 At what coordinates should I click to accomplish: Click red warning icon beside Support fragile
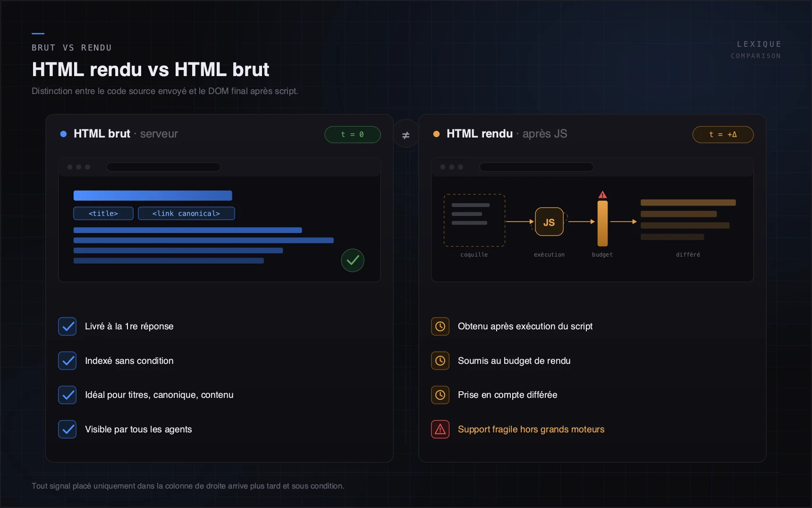(x=440, y=429)
